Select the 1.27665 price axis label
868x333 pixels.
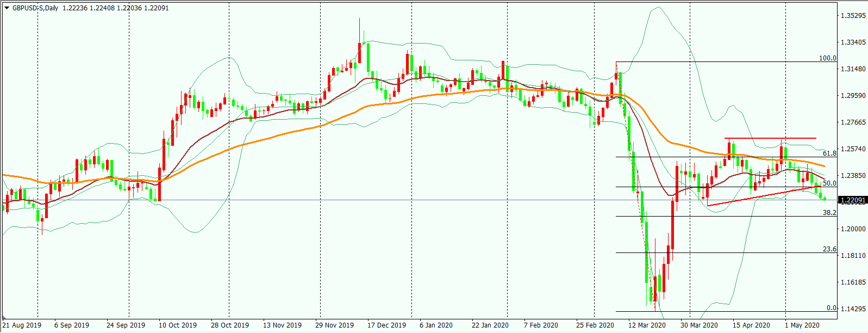point(853,122)
